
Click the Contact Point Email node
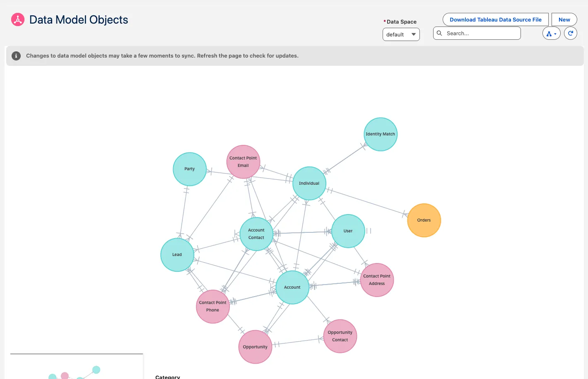tap(243, 162)
